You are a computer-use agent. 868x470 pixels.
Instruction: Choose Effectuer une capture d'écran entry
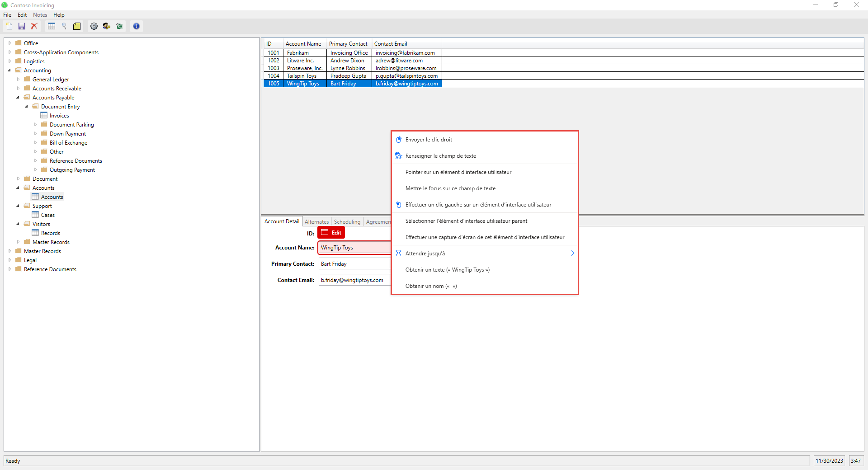485,237
